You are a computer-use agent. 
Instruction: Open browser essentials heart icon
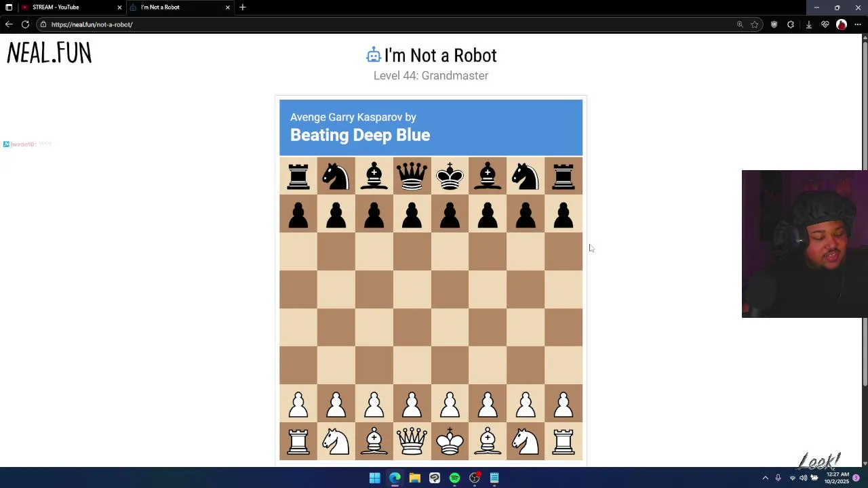(825, 24)
